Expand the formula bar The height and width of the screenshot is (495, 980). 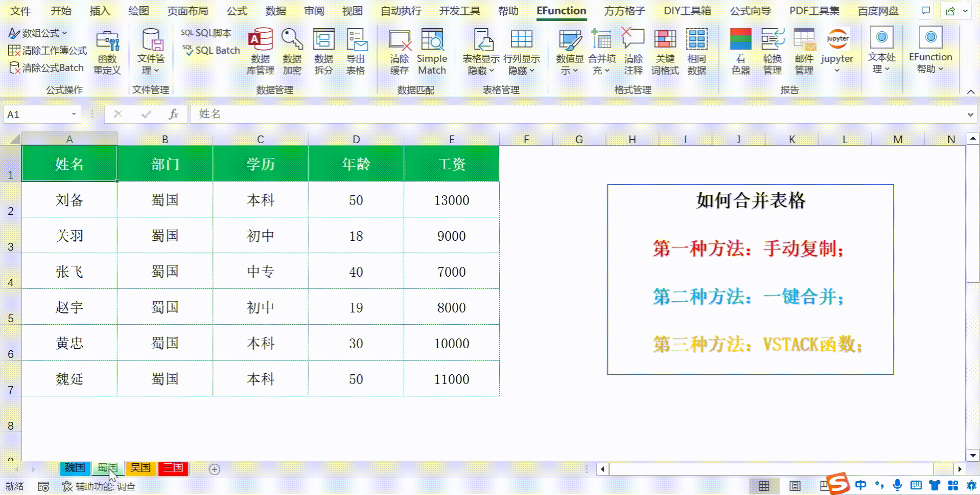(970, 115)
